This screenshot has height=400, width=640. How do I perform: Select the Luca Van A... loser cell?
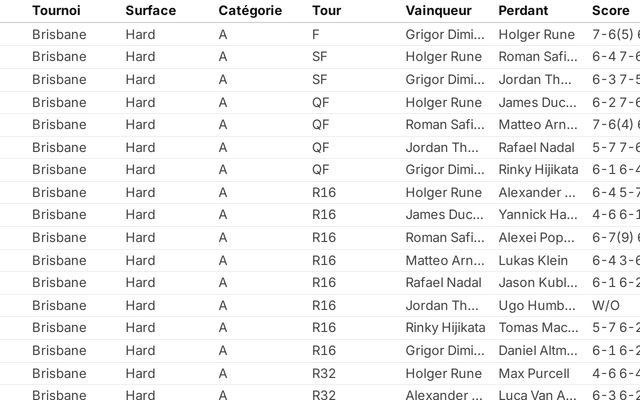tap(537, 395)
